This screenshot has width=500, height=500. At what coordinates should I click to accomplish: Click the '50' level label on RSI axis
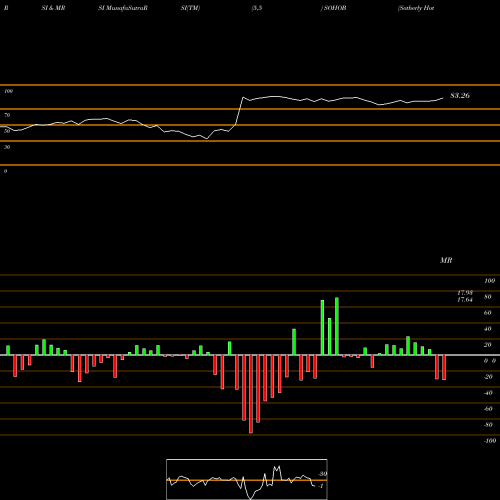coord(7,131)
